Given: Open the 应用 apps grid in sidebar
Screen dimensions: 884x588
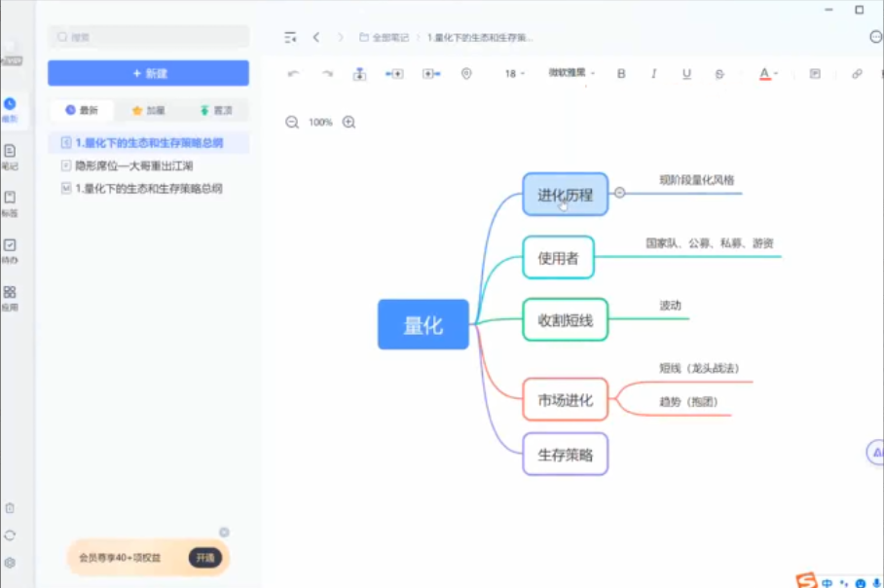Looking at the screenshot, I should [10, 297].
